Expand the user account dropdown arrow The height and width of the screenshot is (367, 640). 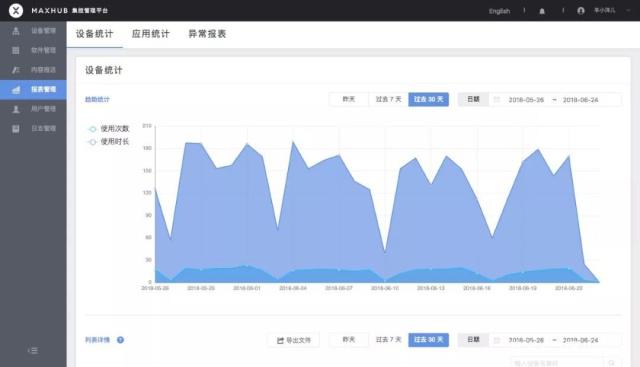coord(628,11)
